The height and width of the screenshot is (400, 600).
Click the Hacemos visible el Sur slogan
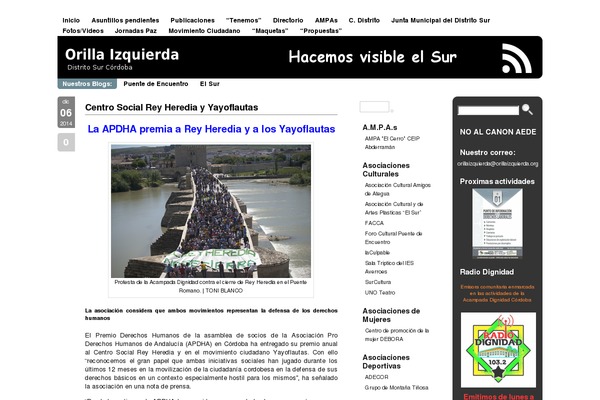click(x=372, y=57)
